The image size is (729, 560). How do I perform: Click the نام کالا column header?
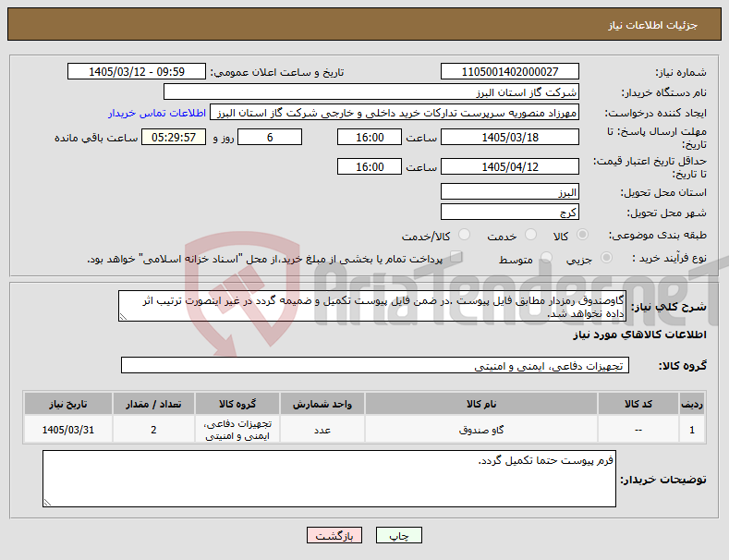(x=481, y=404)
